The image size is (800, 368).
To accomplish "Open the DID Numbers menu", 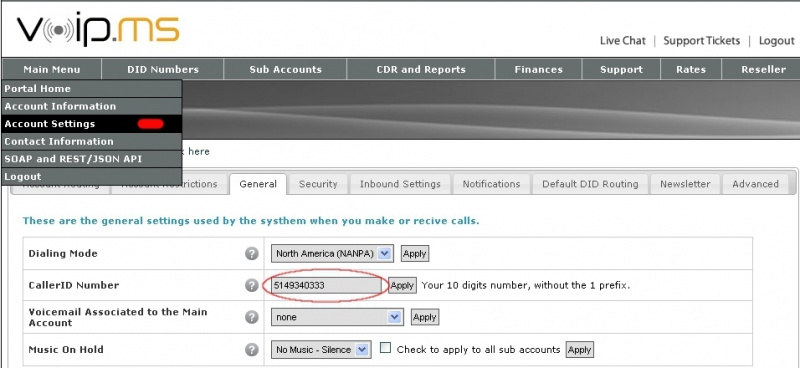I will (x=163, y=69).
